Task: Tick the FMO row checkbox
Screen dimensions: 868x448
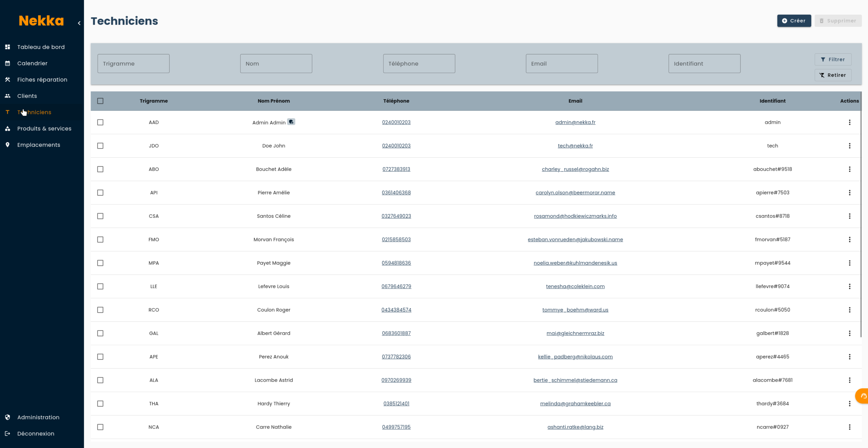Action: pos(100,239)
